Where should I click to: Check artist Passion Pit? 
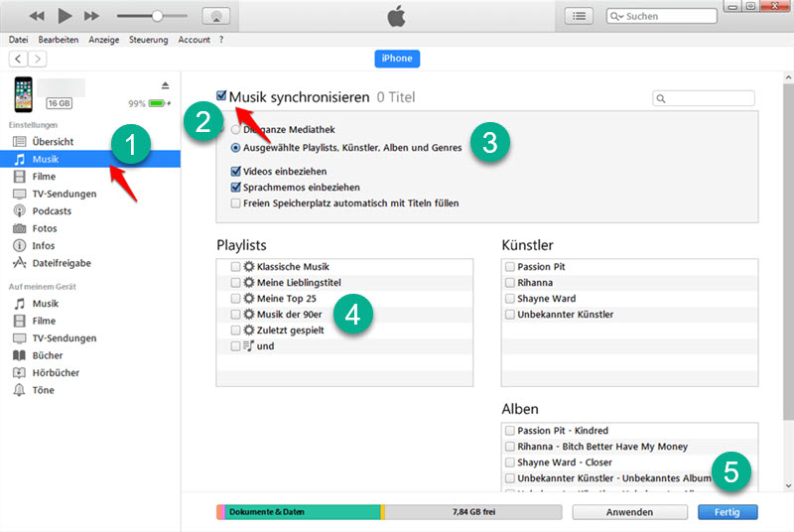510,266
